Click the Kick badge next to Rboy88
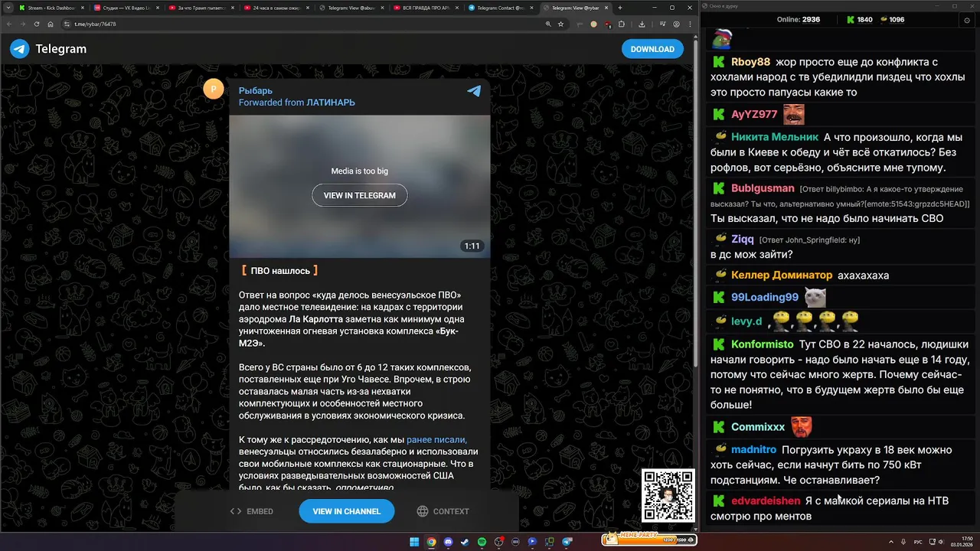The height and width of the screenshot is (551, 980). click(x=719, y=62)
